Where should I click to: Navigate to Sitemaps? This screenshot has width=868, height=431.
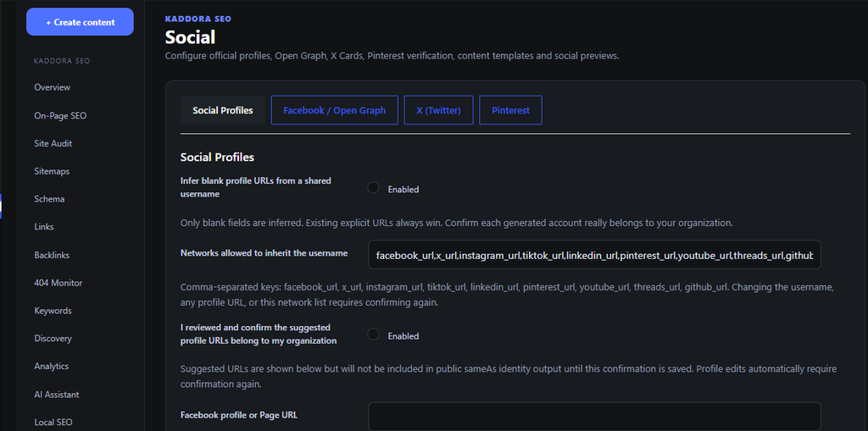pos(52,172)
